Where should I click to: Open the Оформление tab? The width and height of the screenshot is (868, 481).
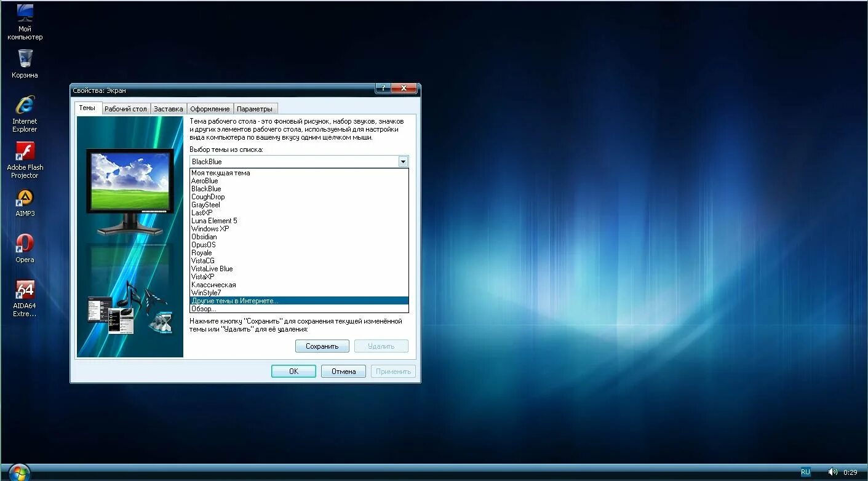pyautogui.click(x=210, y=108)
